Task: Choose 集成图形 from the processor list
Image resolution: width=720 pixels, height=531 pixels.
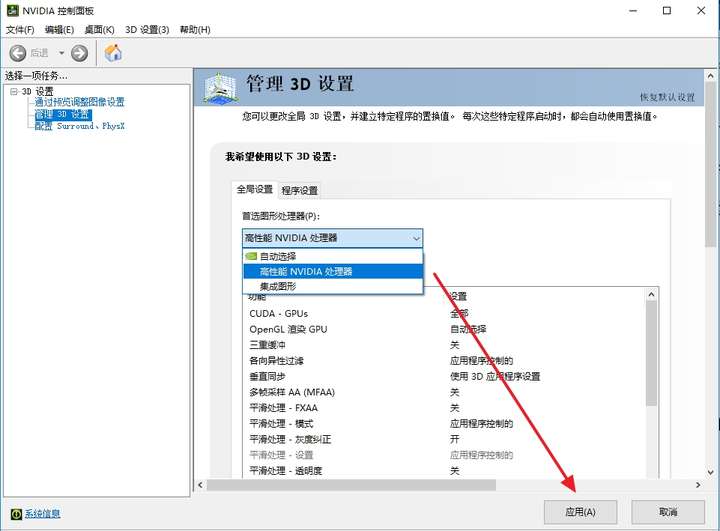Action: click(333, 286)
